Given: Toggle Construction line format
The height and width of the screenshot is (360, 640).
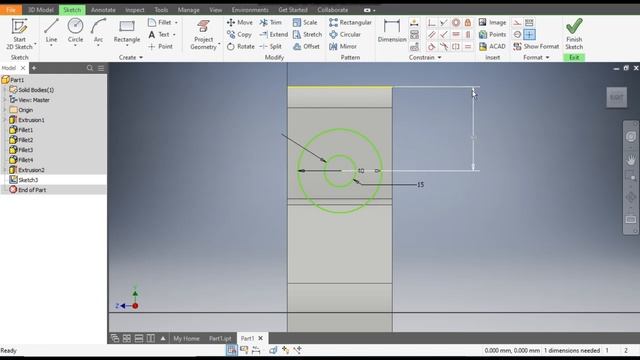Looking at the screenshot, I should coord(517,22).
